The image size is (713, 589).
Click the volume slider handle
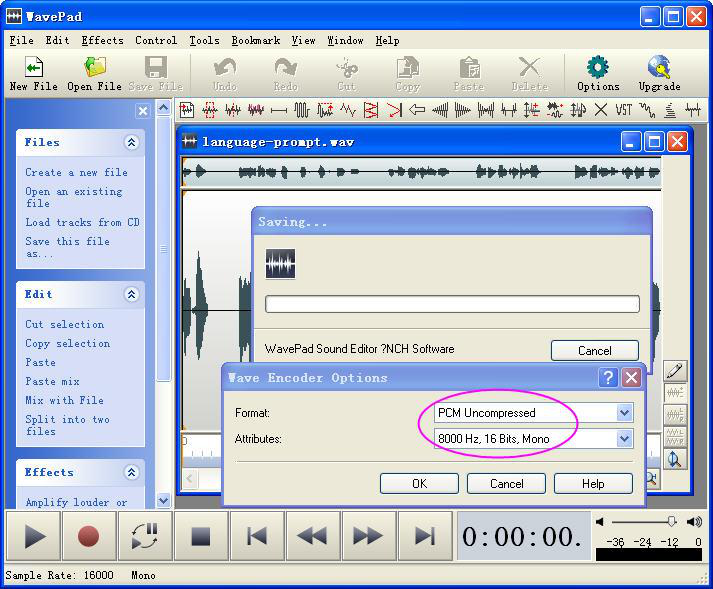tap(672, 522)
